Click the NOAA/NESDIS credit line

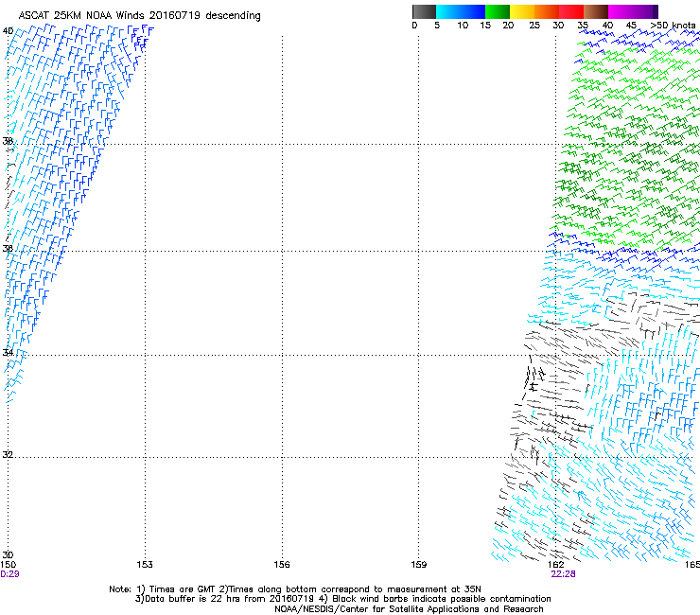409,609
